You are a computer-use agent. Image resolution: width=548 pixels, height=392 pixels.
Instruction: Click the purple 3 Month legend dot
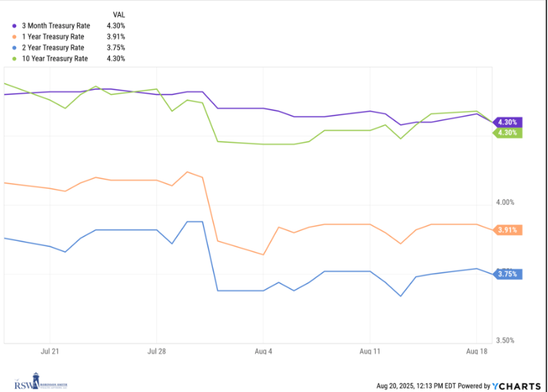[x=15, y=25]
